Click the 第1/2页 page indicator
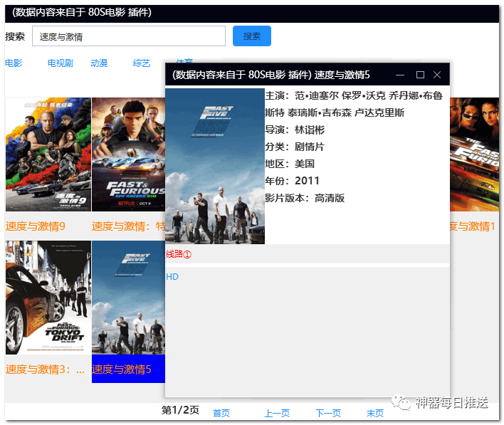 (180, 410)
